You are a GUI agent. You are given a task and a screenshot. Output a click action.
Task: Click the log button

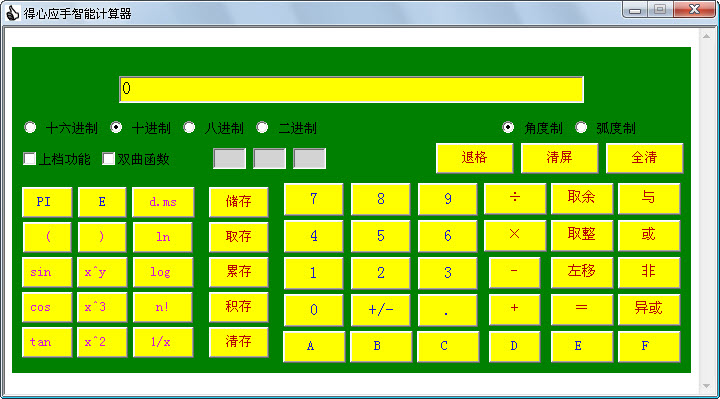coord(163,272)
